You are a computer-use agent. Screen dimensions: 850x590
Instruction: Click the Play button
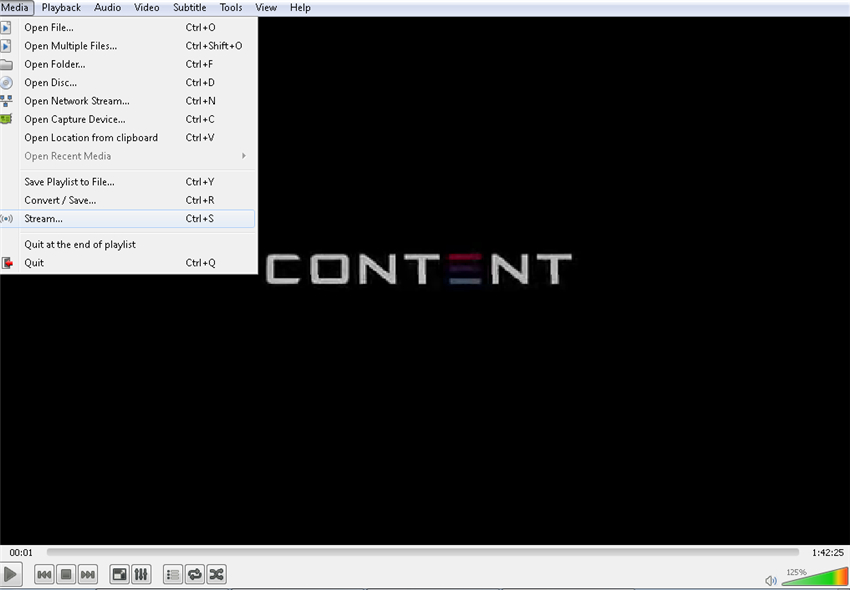coord(10,574)
